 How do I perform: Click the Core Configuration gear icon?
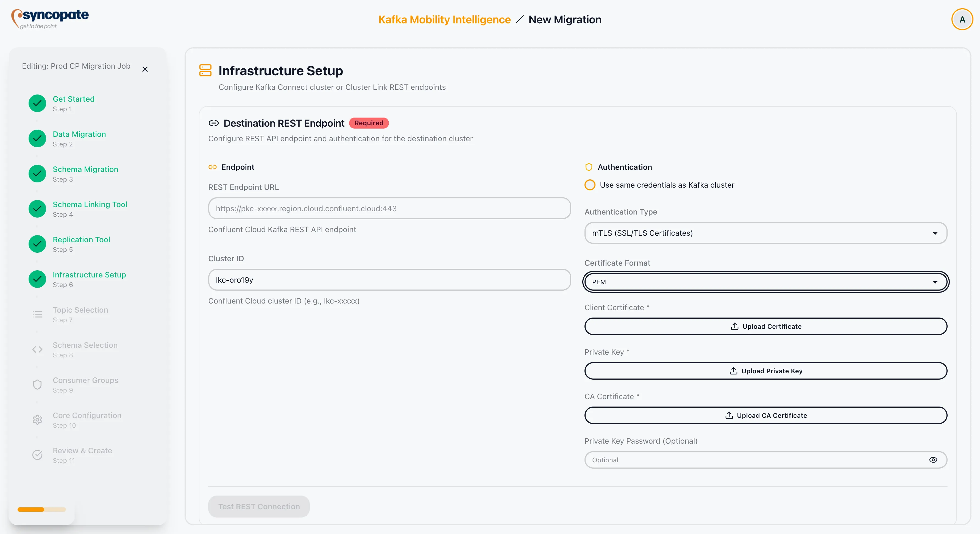pyautogui.click(x=37, y=419)
